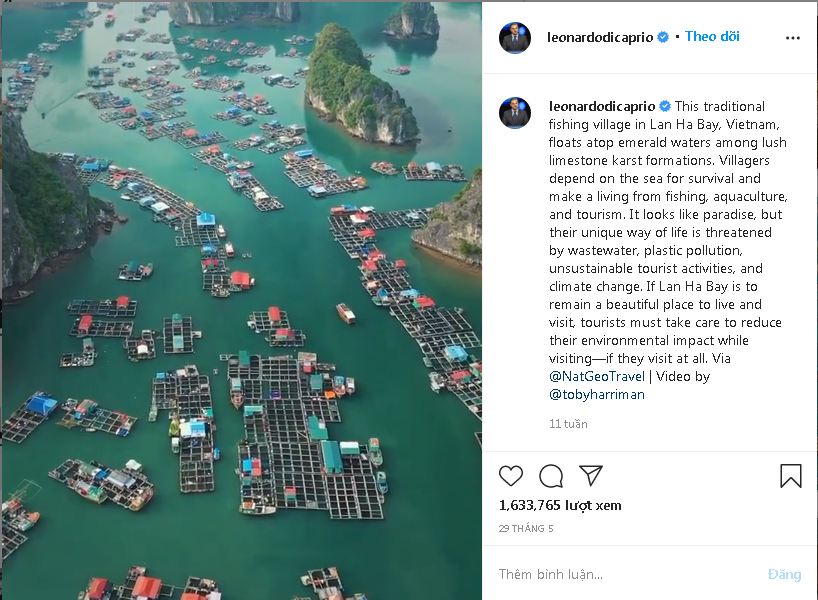Open more options three-dot menu
Screen dimensions: 818x600
click(792, 38)
